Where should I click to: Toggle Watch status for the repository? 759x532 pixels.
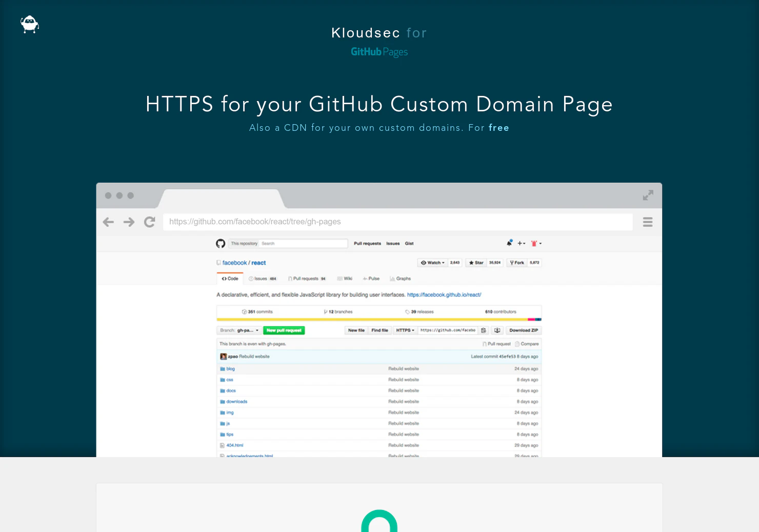tap(432, 263)
